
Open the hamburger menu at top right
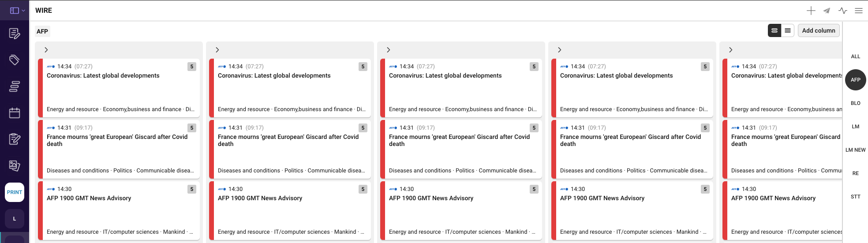coord(858,11)
